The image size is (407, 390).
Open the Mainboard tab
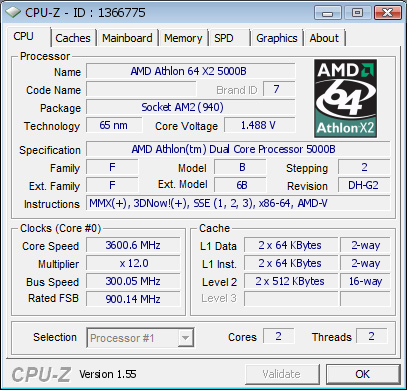(127, 38)
